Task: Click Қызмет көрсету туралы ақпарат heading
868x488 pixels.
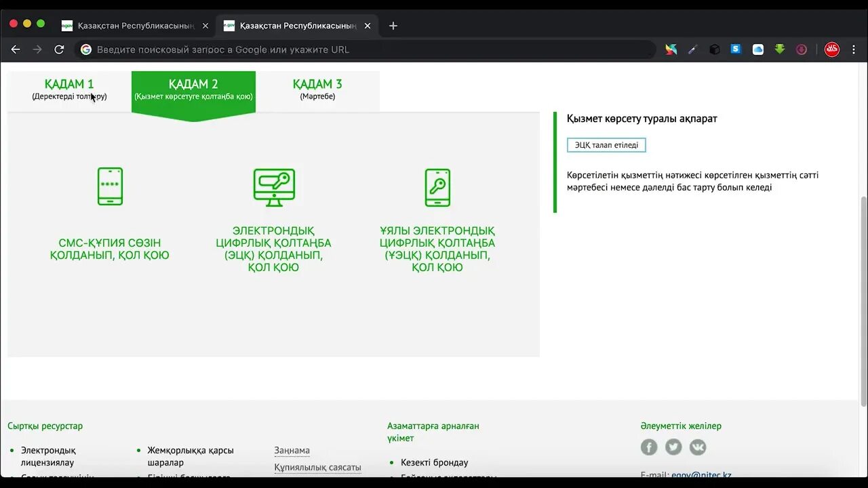Action: 642,119
